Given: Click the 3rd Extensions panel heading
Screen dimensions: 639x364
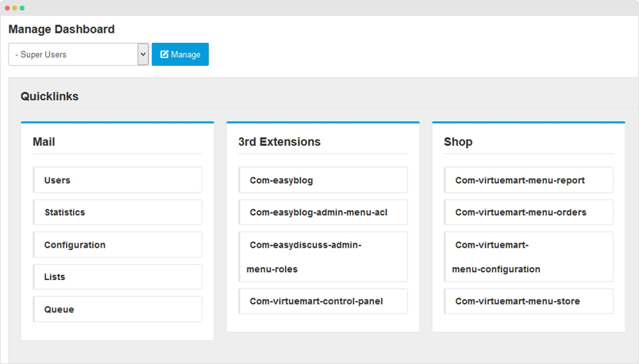Looking at the screenshot, I should point(279,142).
